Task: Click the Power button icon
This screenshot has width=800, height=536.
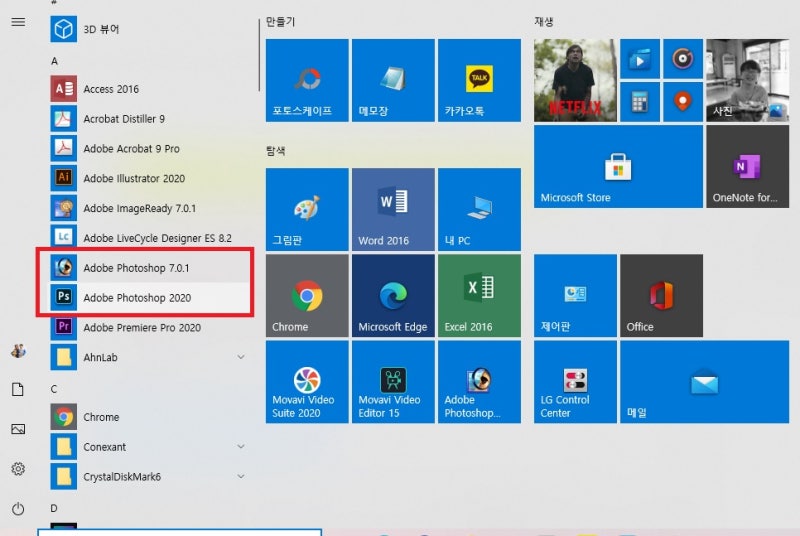Action: click(18, 509)
